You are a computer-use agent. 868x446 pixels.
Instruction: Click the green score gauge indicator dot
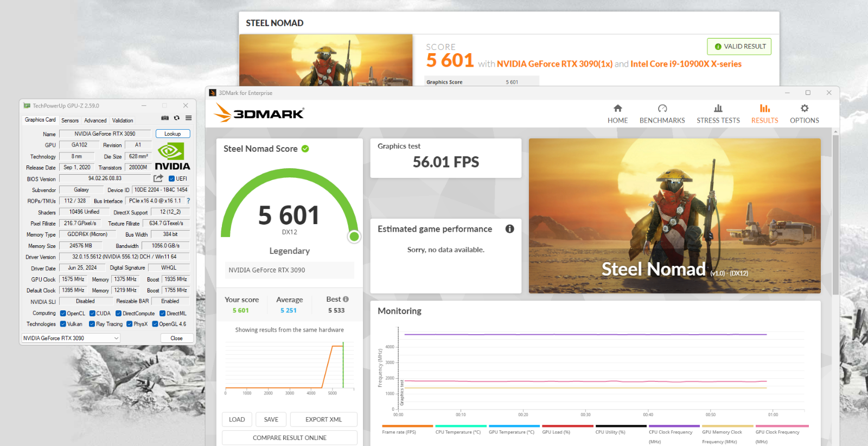tap(354, 236)
